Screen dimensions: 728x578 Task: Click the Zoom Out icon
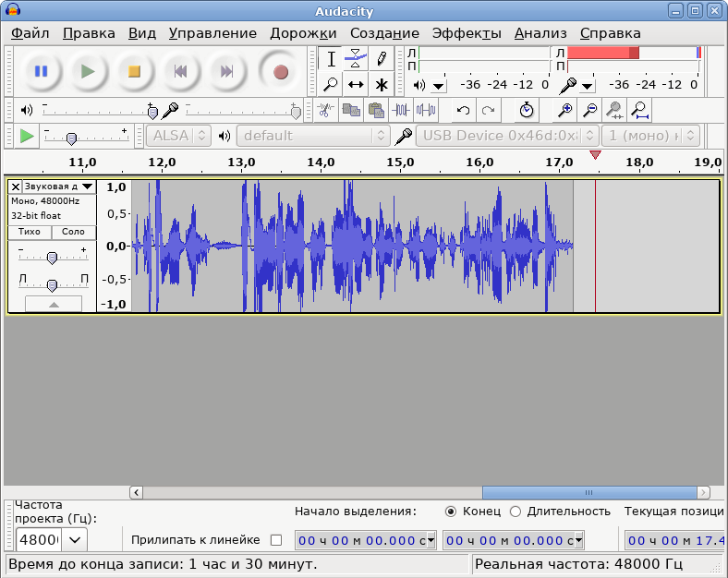[590, 111]
